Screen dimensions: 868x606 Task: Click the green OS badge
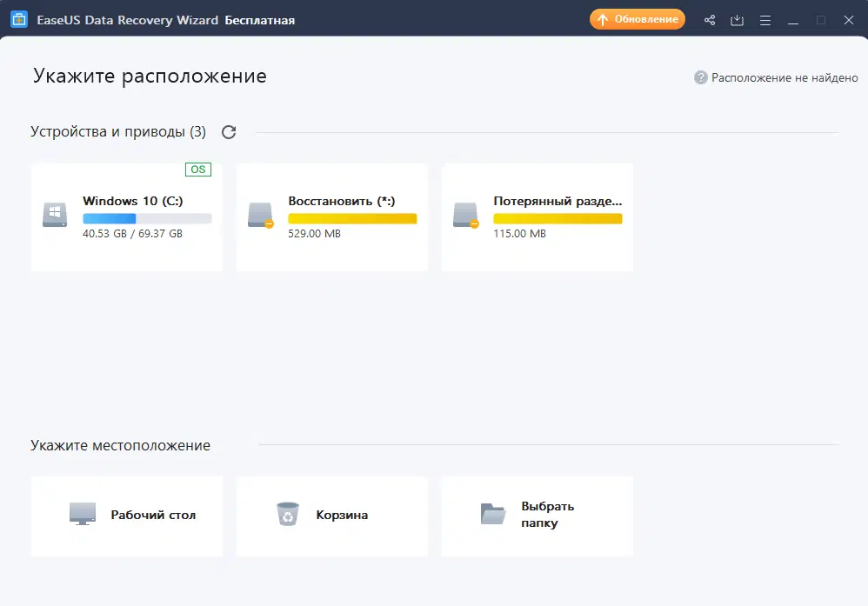(198, 170)
